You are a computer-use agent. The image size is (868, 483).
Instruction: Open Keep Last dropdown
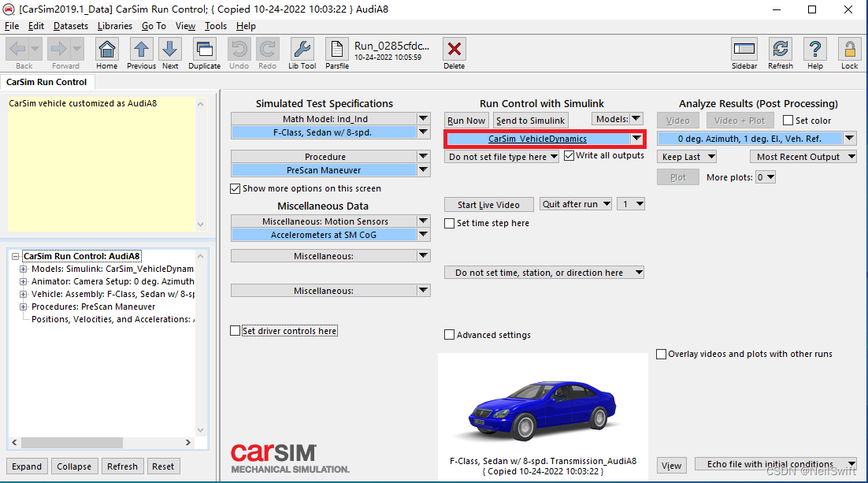687,157
